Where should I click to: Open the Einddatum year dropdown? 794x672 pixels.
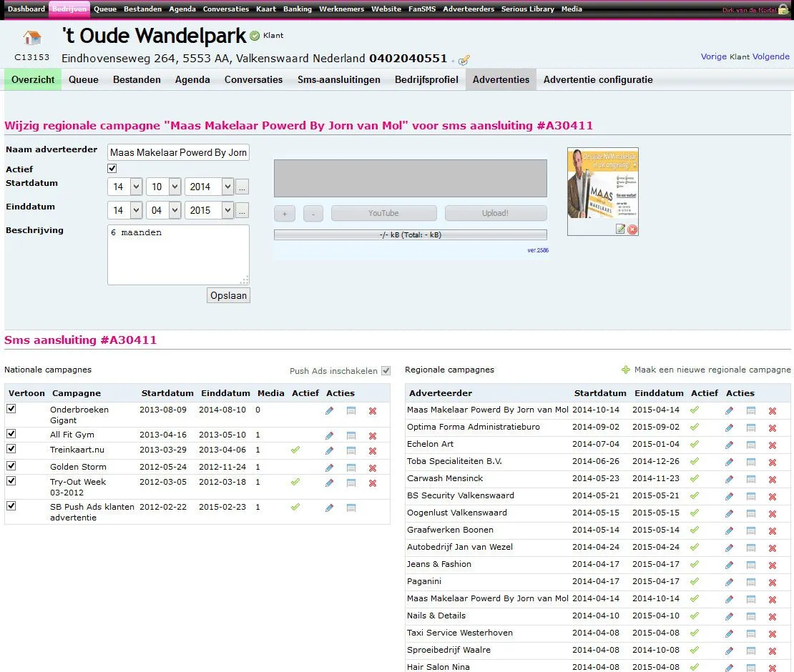pos(209,210)
